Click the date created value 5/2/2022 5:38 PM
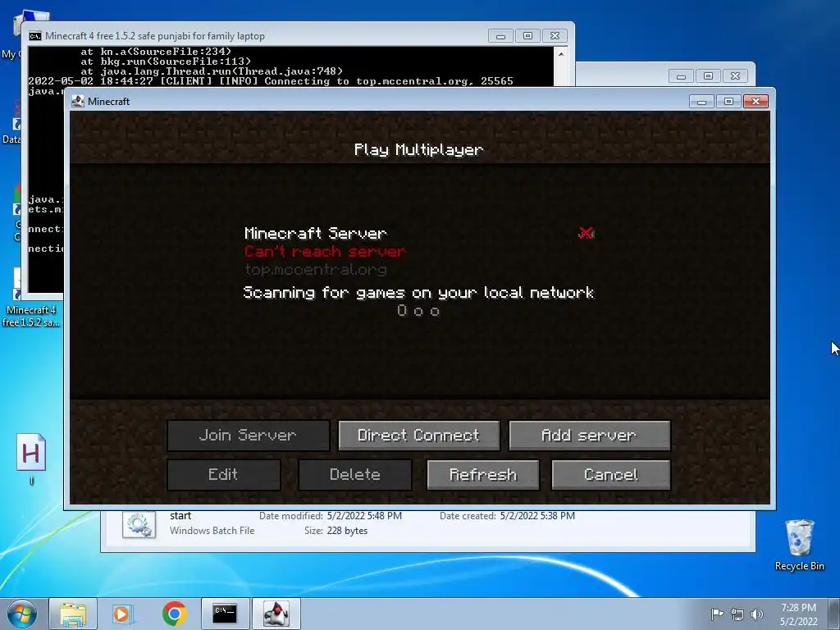 (x=537, y=516)
